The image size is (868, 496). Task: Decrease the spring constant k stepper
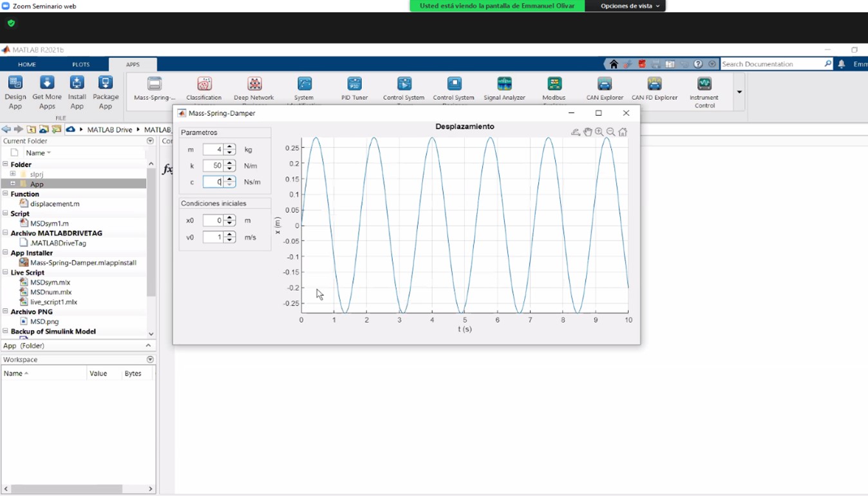pyautogui.click(x=230, y=169)
